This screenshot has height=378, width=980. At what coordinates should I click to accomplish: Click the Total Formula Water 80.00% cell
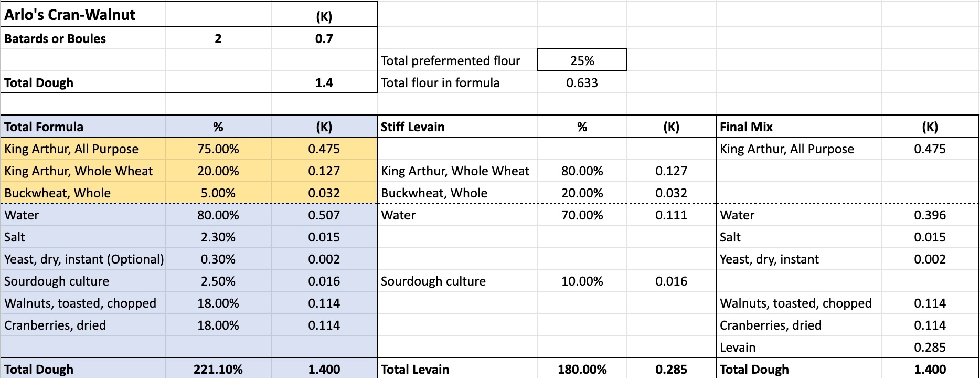pos(218,215)
